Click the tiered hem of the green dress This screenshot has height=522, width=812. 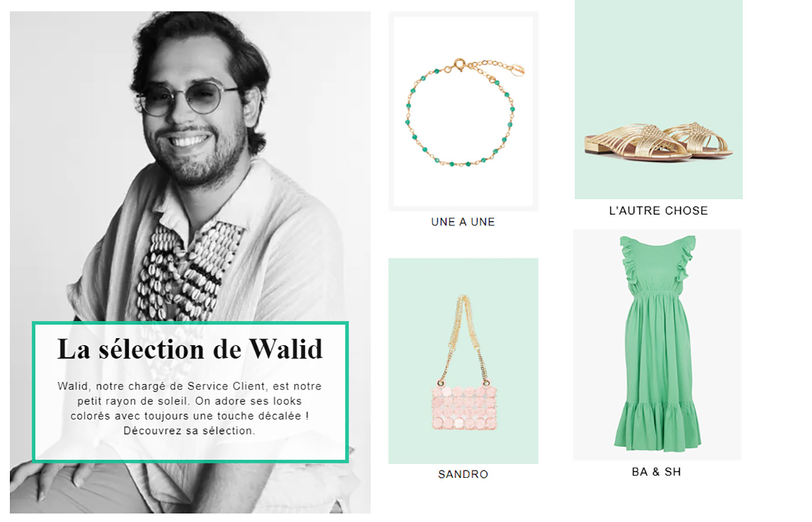click(657, 425)
